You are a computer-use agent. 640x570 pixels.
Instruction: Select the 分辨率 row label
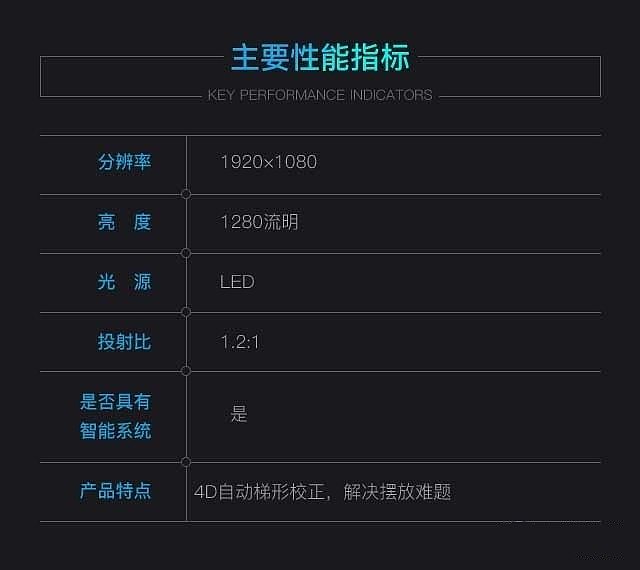124,162
